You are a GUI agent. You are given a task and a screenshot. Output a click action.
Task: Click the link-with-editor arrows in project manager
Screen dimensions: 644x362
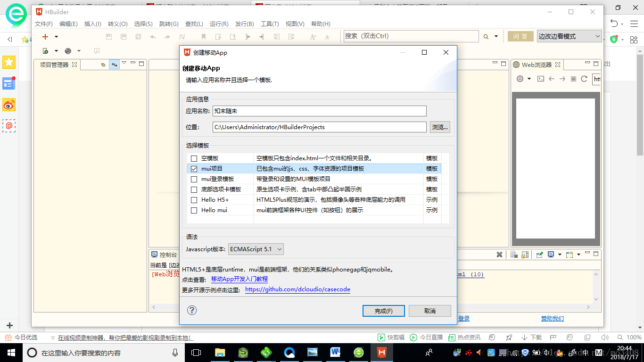click(114, 65)
